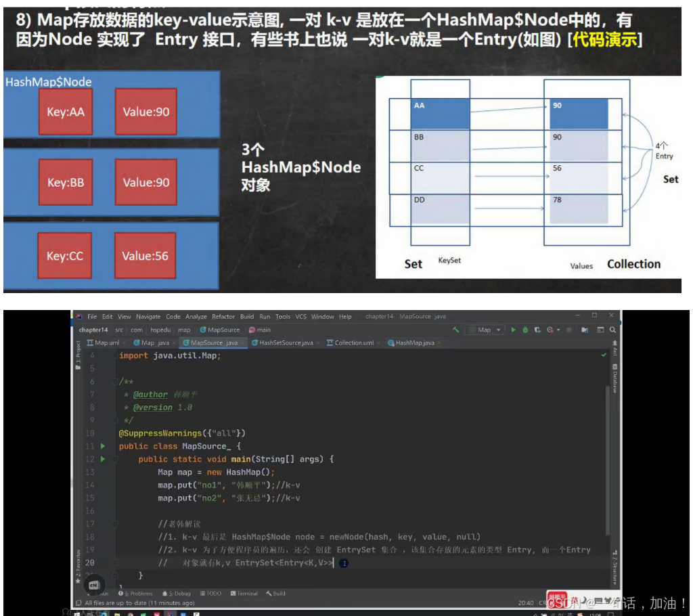Click the hspedu breadcrumb
Screen dimensions: 693x616
point(160,330)
